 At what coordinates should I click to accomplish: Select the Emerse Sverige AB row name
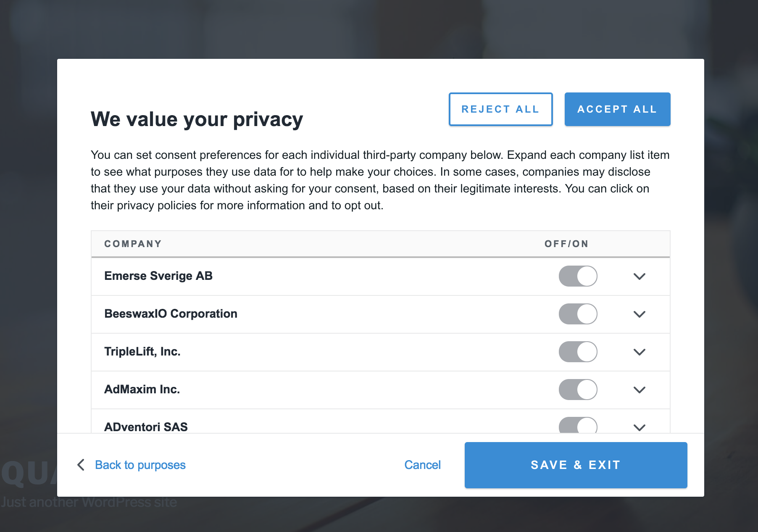[158, 276]
